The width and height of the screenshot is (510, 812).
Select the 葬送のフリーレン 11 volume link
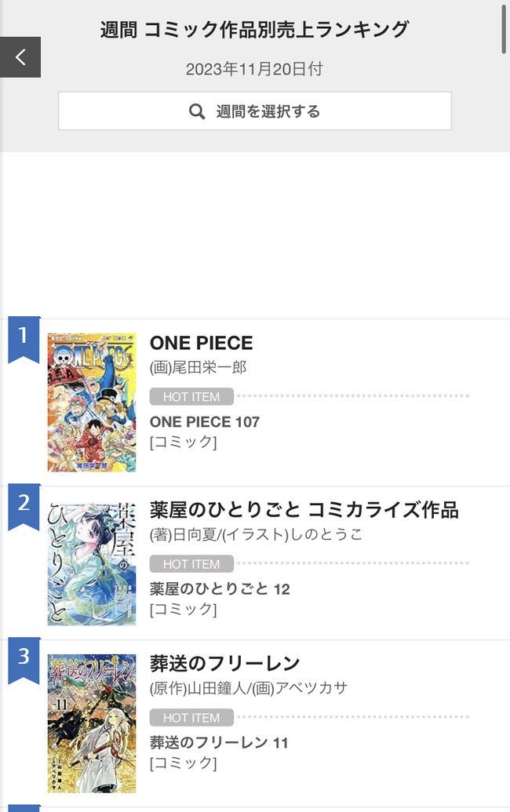click(x=219, y=743)
